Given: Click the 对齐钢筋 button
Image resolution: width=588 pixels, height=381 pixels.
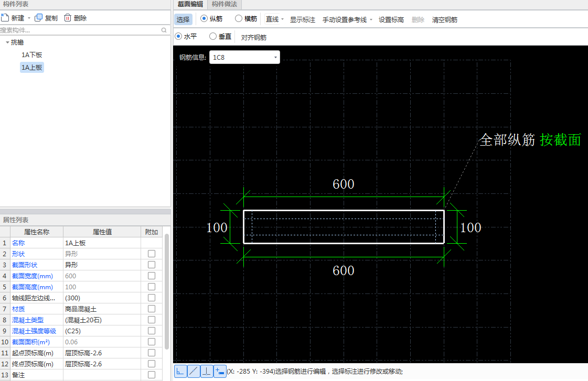Looking at the screenshot, I should pyautogui.click(x=254, y=37).
